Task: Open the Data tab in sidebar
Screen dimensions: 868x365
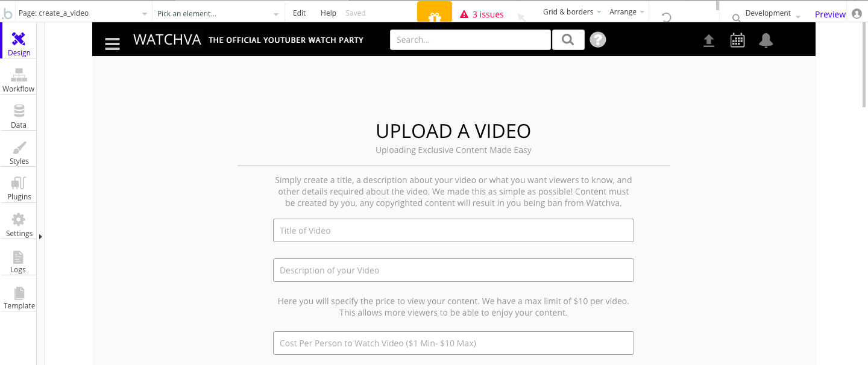Action: pyautogui.click(x=19, y=116)
